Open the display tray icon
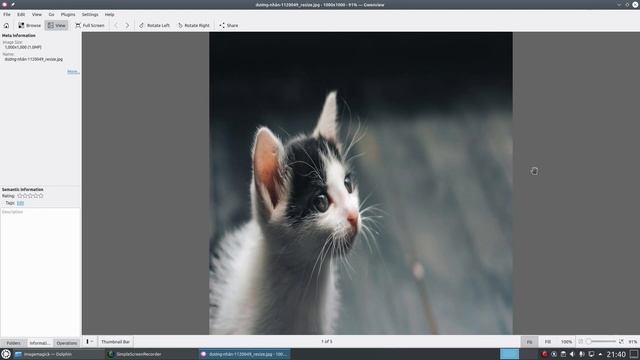 [x=591, y=354]
